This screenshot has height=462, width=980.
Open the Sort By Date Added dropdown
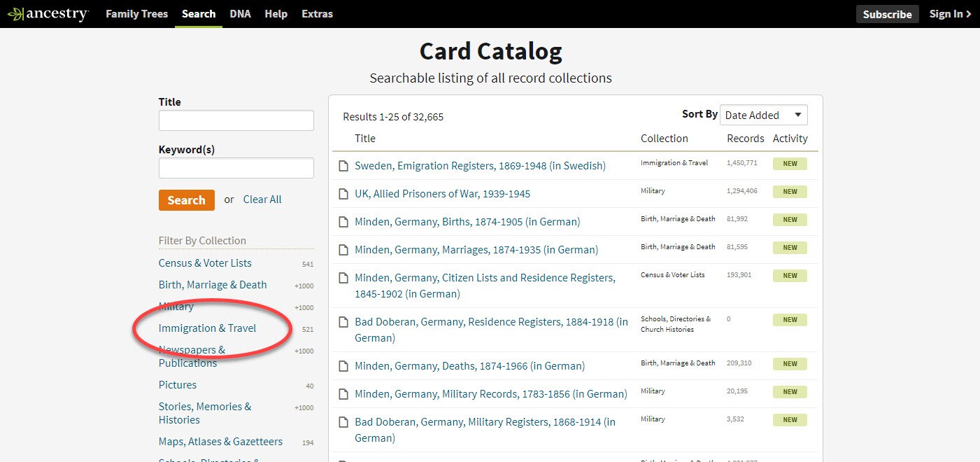(x=762, y=115)
